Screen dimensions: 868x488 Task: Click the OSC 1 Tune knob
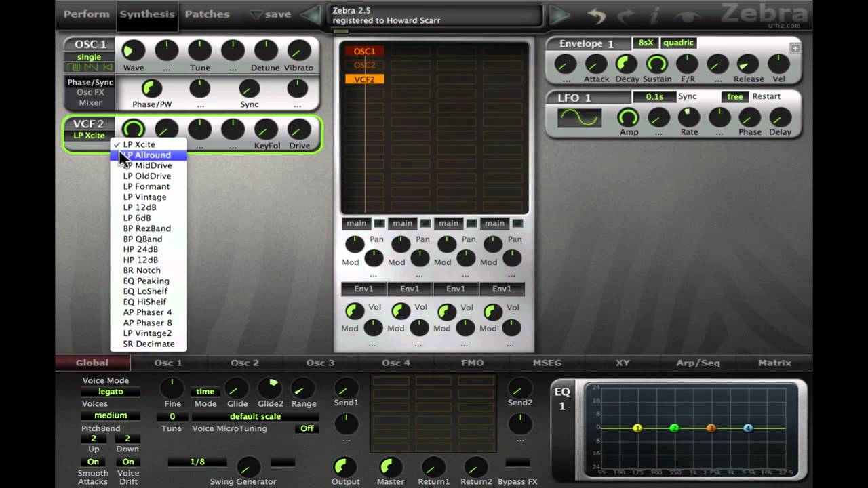pos(199,50)
